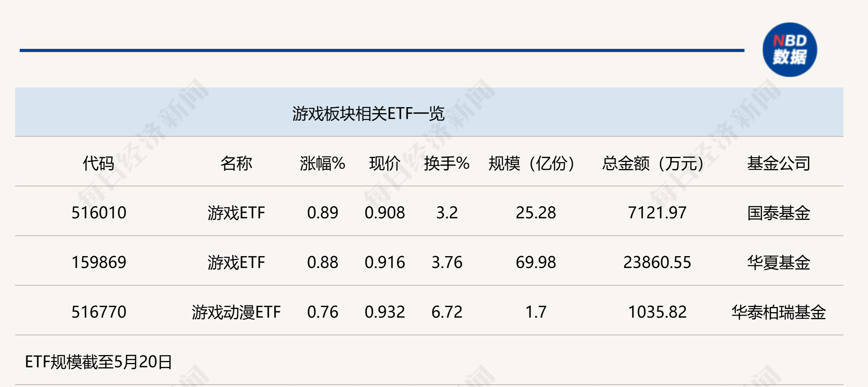Viewport: 868px width, 387px height.
Task: Click 国泰基金 company cell
Action: [779, 213]
